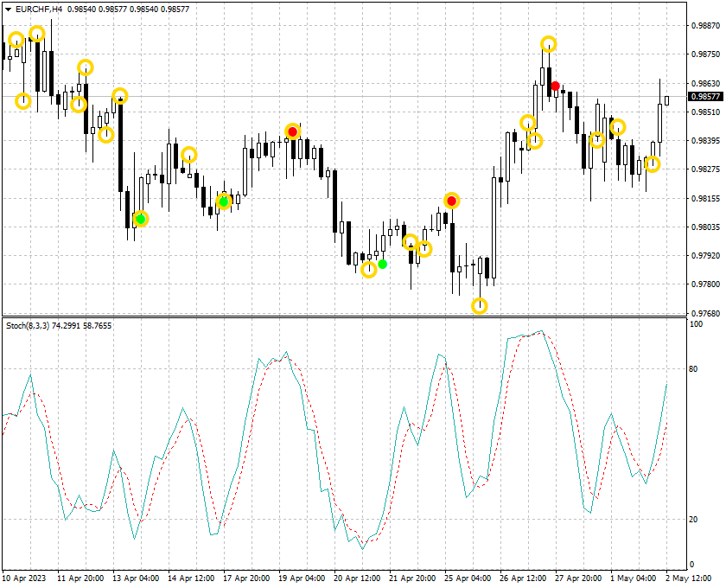This screenshot has width=726, height=588.
Task: Click the 13 Apr 04:00 time label
Action: point(136,578)
